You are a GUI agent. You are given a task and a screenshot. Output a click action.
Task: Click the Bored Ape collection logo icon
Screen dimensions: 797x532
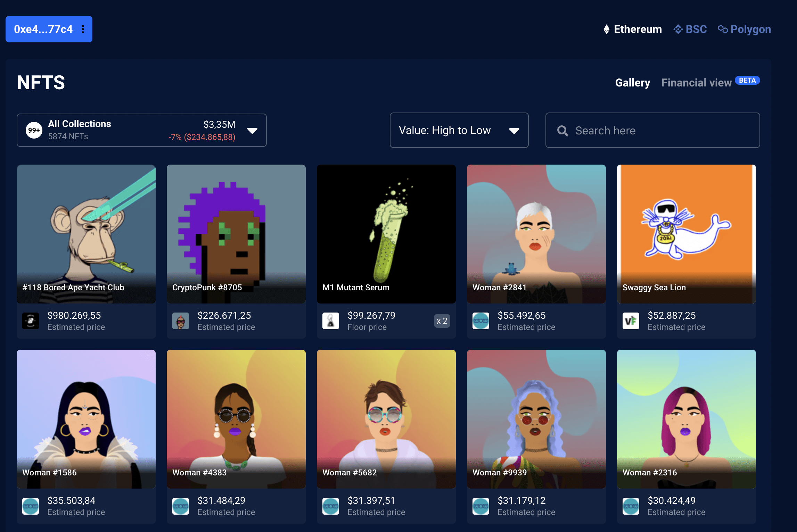[31, 321]
